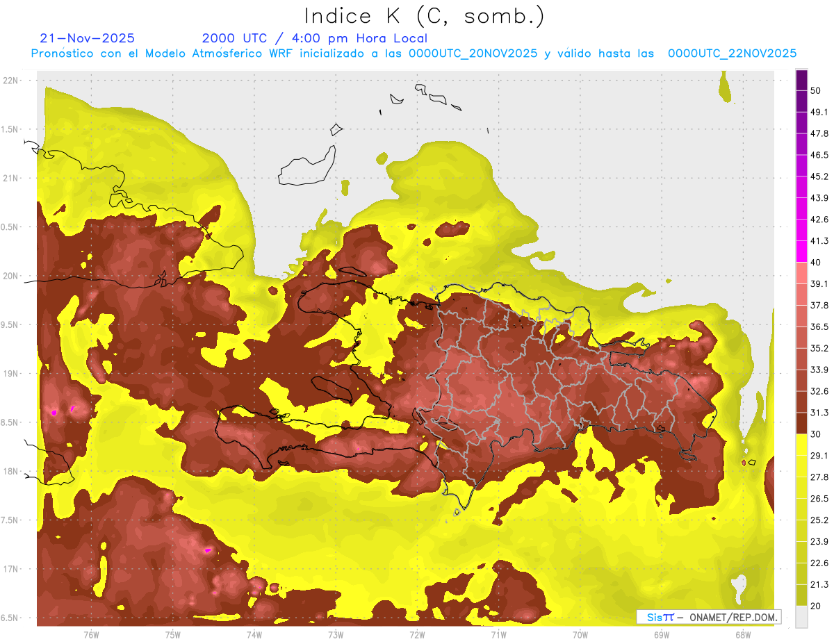Screen dimensions: 834x644
Task: Click the colorbar value '36.5'
Action: [x=819, y=327]
